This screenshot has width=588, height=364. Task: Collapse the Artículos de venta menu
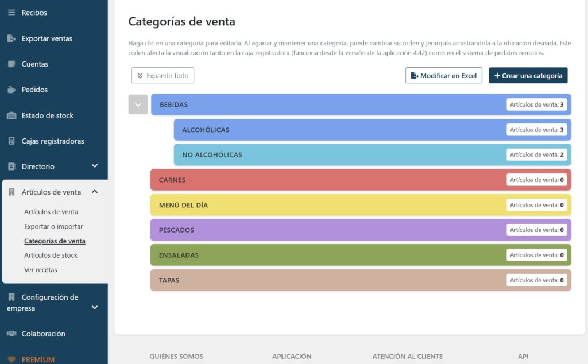97,192
